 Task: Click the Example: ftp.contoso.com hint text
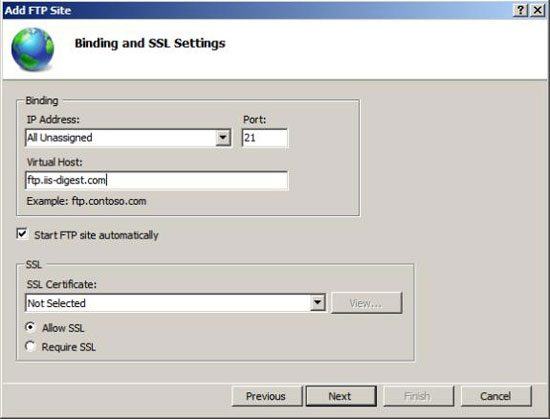[x=86, y=201]
